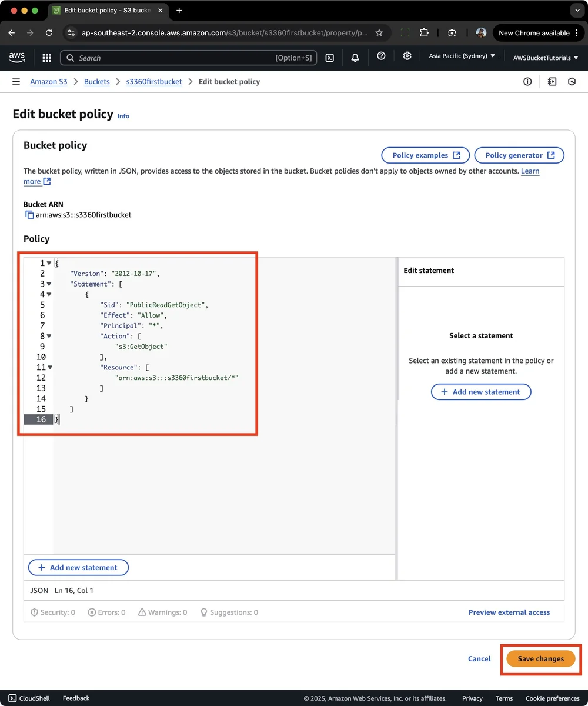Click the AWS logo home icon
This screenshot has height=706, width=588.
tap(17, 57)
